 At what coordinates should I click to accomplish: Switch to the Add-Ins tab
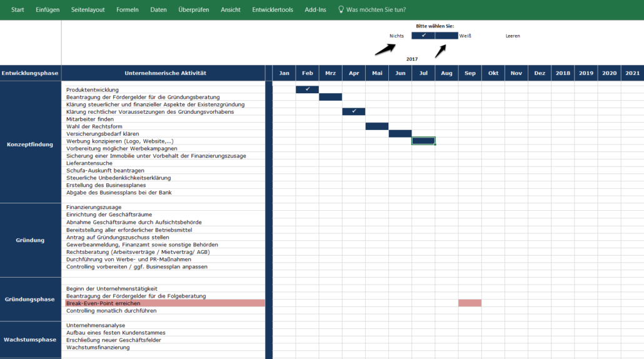coord(315,9)
